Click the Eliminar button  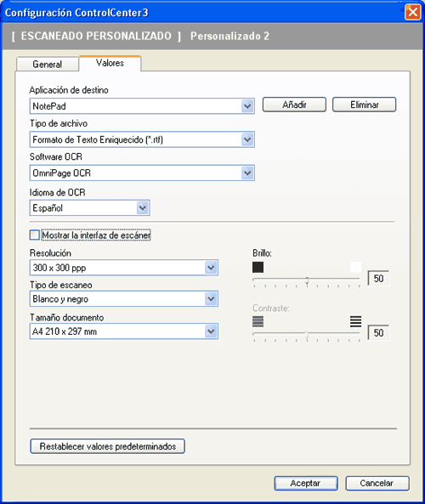(365, 105)
